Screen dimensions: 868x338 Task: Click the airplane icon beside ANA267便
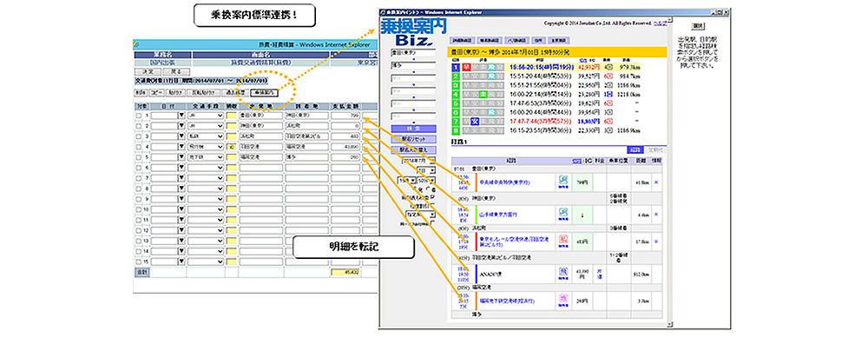(x=564, y=273)
